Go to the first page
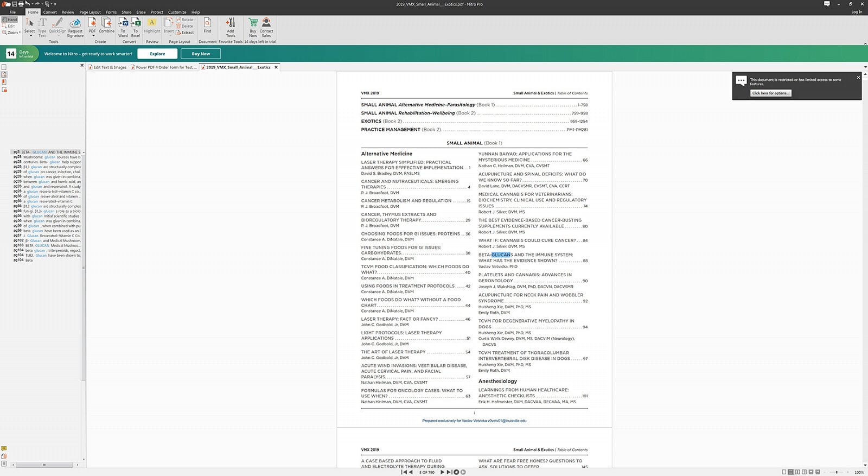The width and height of the screenshot is (868, 476). [404, 472]
